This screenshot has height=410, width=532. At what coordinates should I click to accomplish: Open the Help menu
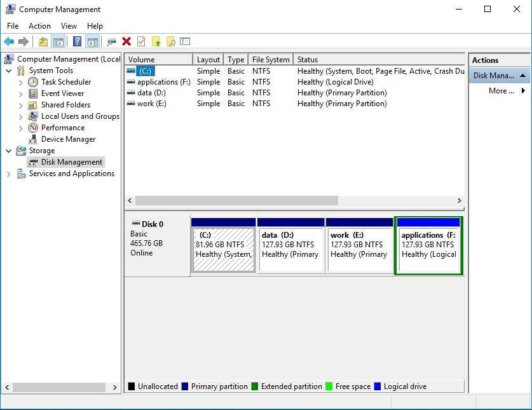click(x=95, y=26)
